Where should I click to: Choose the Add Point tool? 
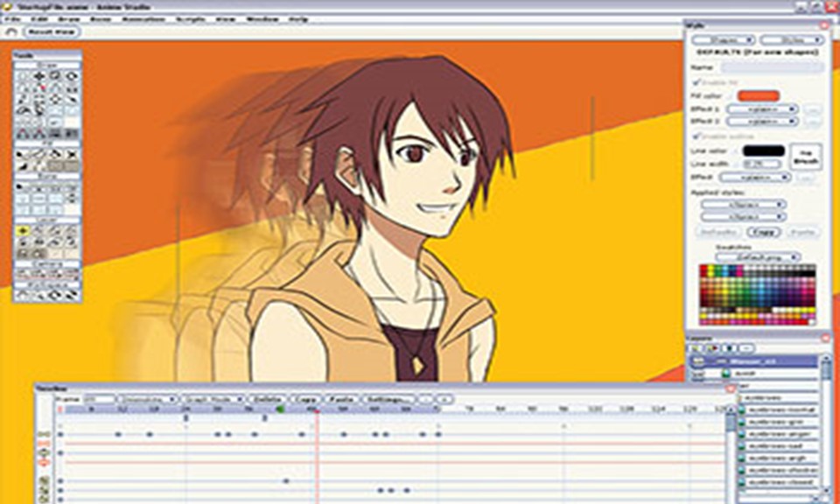click(23, 87)
